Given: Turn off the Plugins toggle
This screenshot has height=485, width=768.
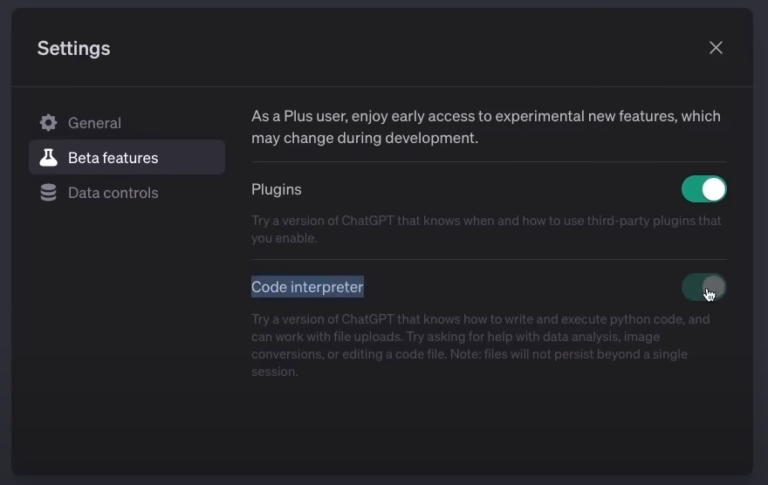Looking at the screenshot, I should pyautogui.click(x=704, y=189).
